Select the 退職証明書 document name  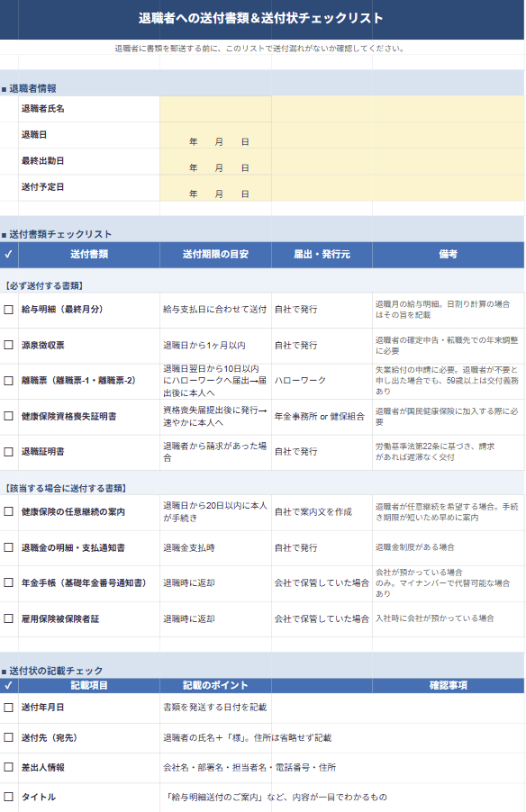pyautogui.click(x=42, y=452)
